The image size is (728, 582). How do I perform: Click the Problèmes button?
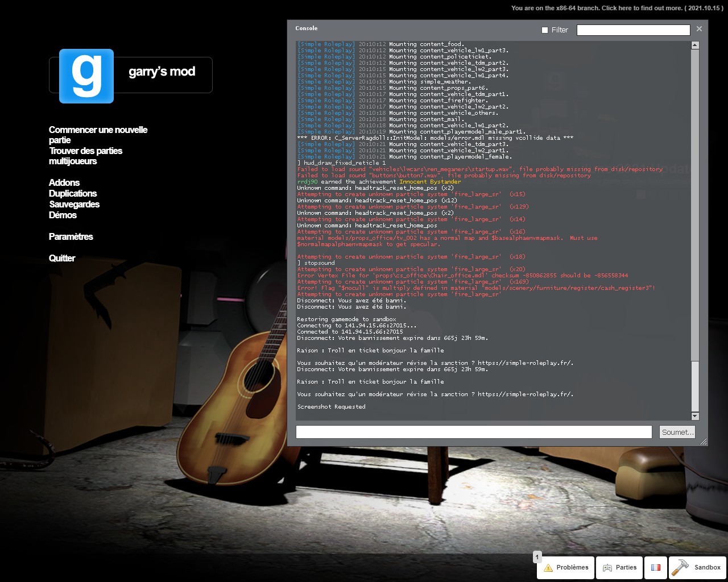[566, 567]
